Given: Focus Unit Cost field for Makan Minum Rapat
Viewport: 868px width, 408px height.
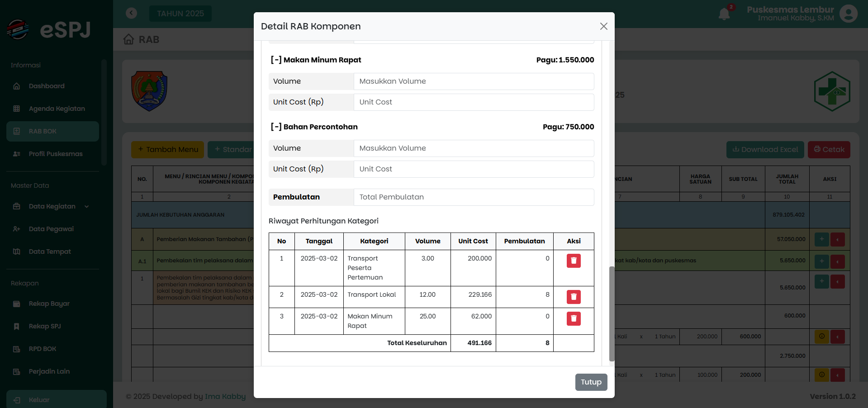Looking at the screenshot, I should click(474, 102).
